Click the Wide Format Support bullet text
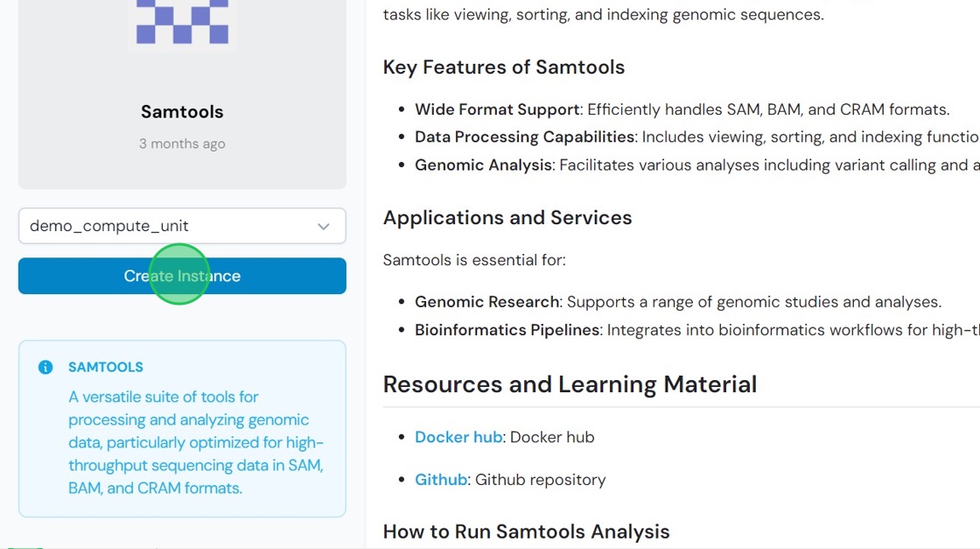Screen dimensions: 980x549 682,109
